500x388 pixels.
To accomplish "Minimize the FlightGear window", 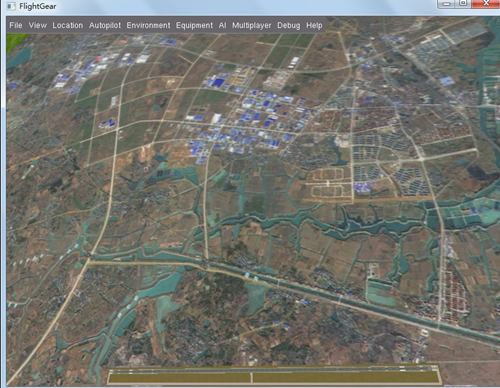I will tap(446, 4).
